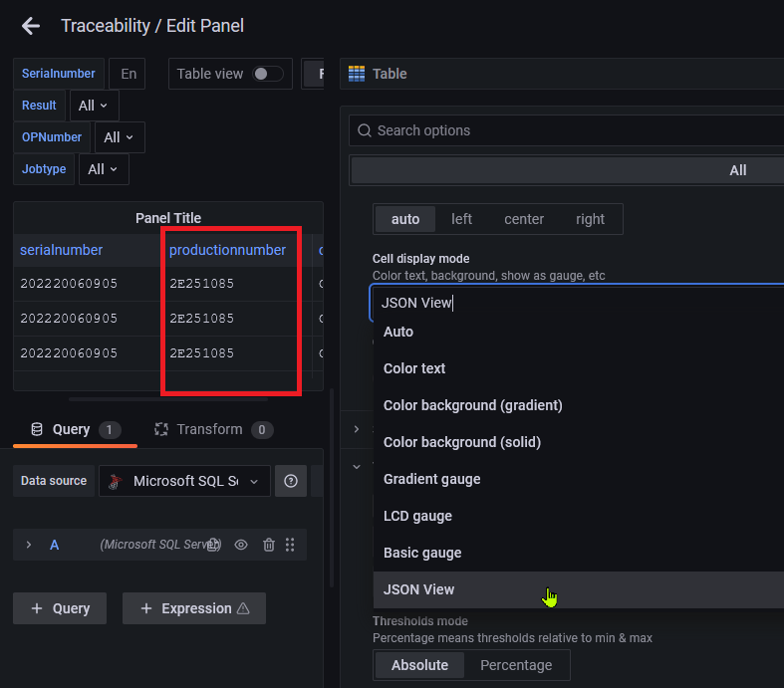784x688 pixels.
Task: Open the data source picker dropdown
Action: coord(184,481)
